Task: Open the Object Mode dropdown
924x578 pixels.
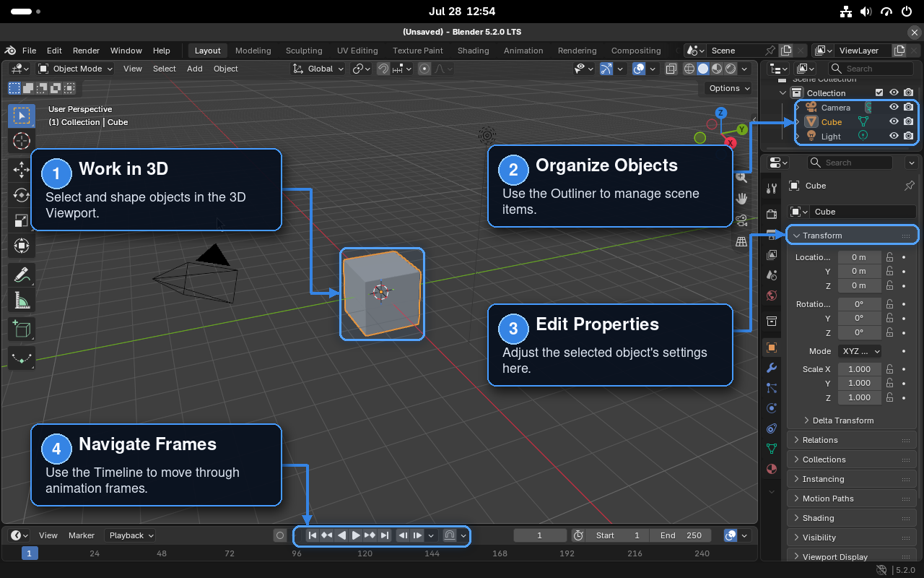Action: click(x=76, y=69)
